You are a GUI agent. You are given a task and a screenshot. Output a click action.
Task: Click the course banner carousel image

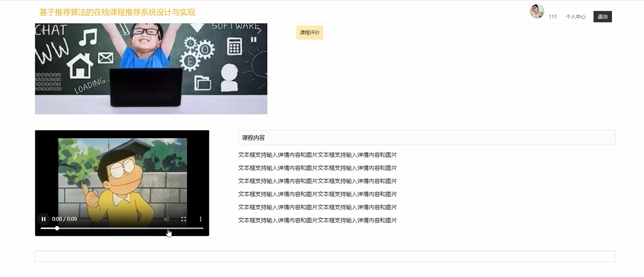[151, 69]
